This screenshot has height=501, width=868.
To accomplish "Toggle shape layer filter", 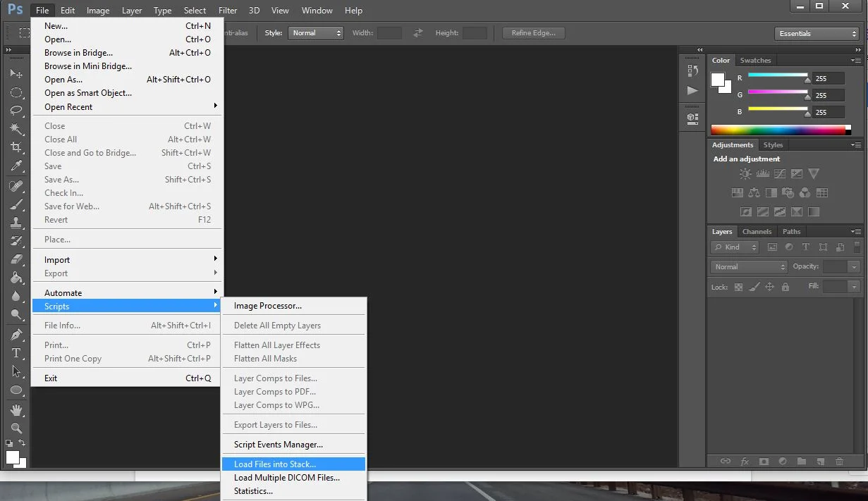I will point(823,247).
